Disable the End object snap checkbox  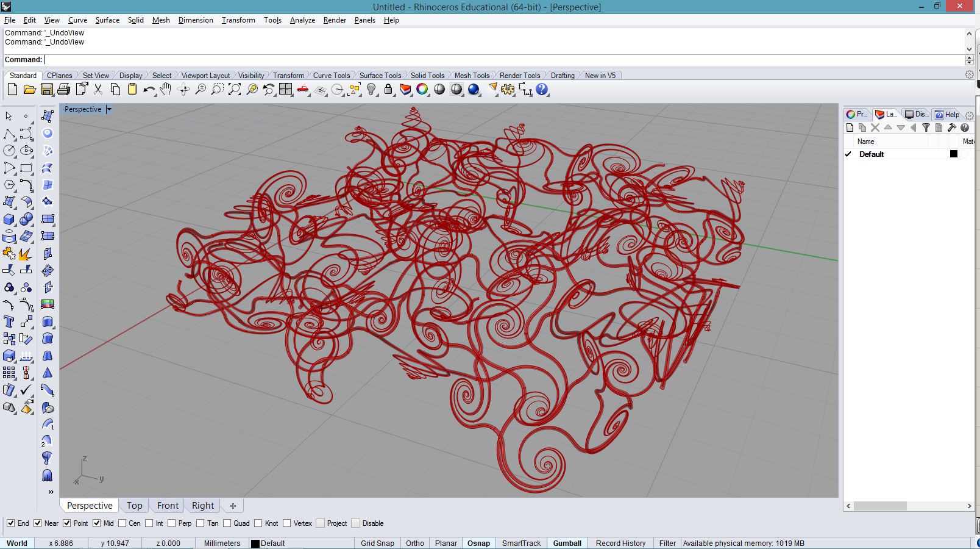[x=11, y=523]
